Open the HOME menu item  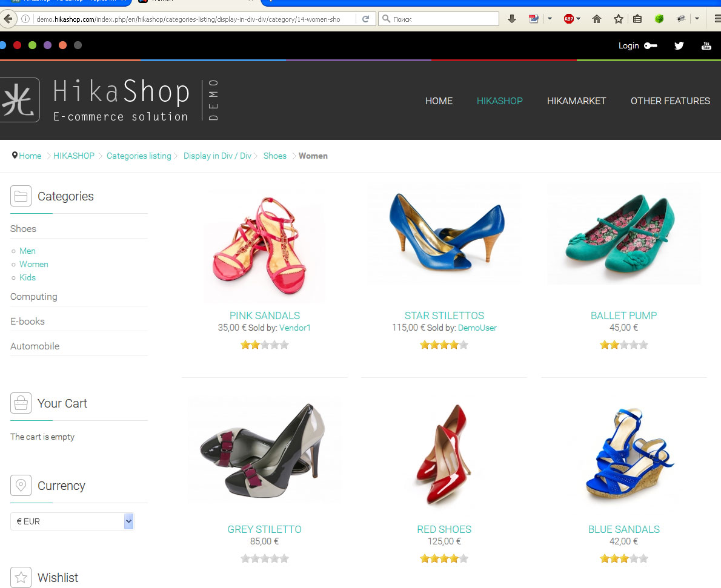(439, 101)
